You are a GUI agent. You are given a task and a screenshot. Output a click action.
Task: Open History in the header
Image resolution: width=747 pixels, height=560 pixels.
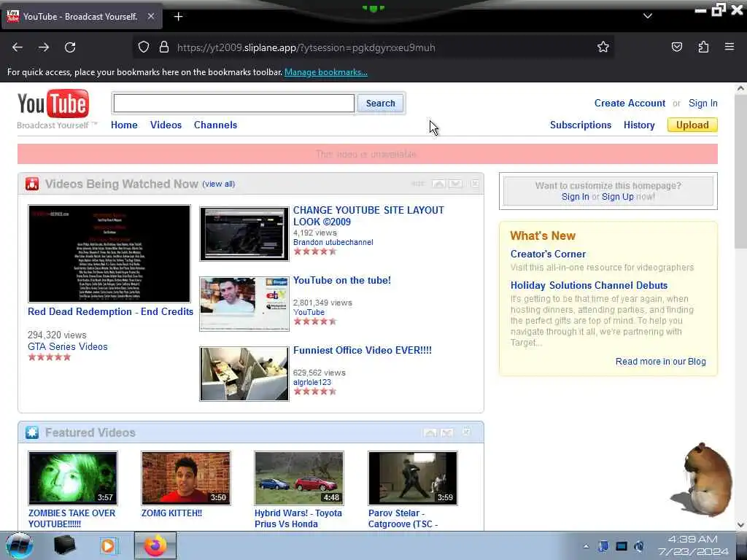[639, 125]
